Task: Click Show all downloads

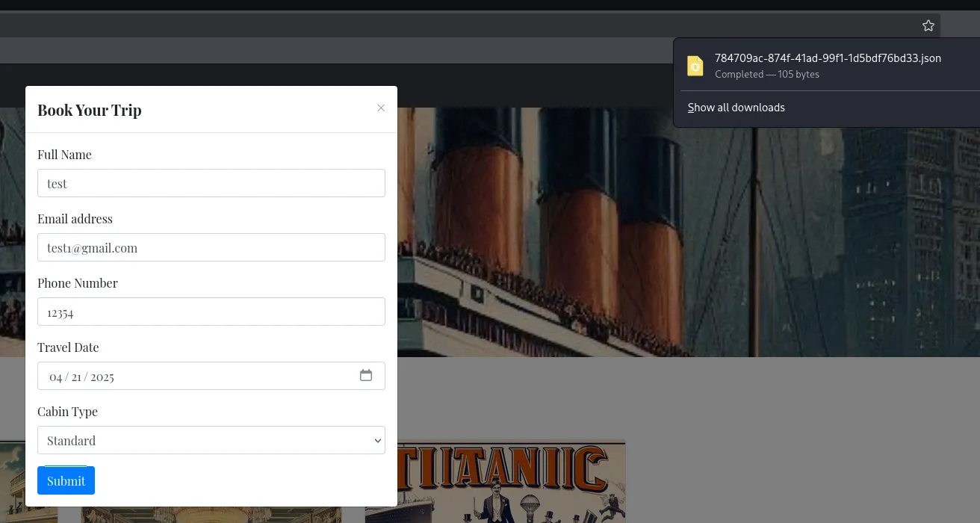Action: coord(736,108)
